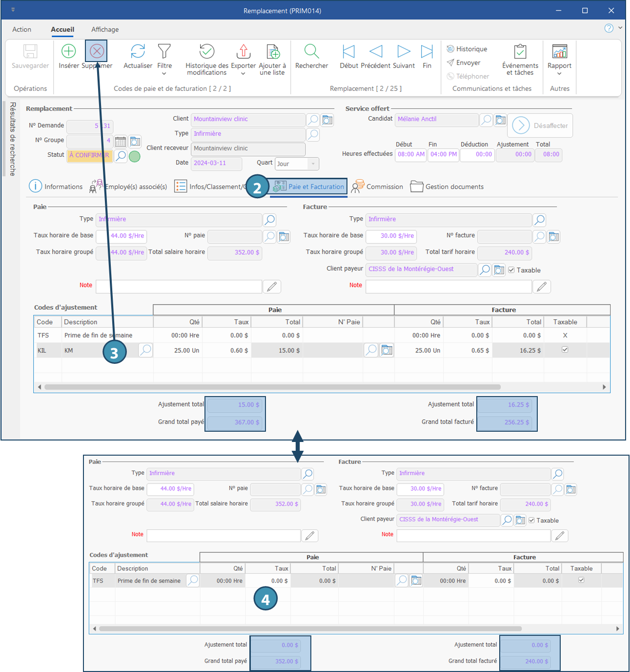Toggle the Taxable checkbox in KM row
This screenshot has width=630, height=672.
tap(565, 350)
